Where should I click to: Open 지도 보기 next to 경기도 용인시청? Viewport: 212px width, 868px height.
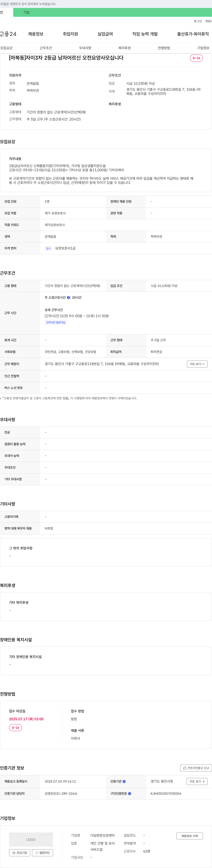click(x=197, y=781)
